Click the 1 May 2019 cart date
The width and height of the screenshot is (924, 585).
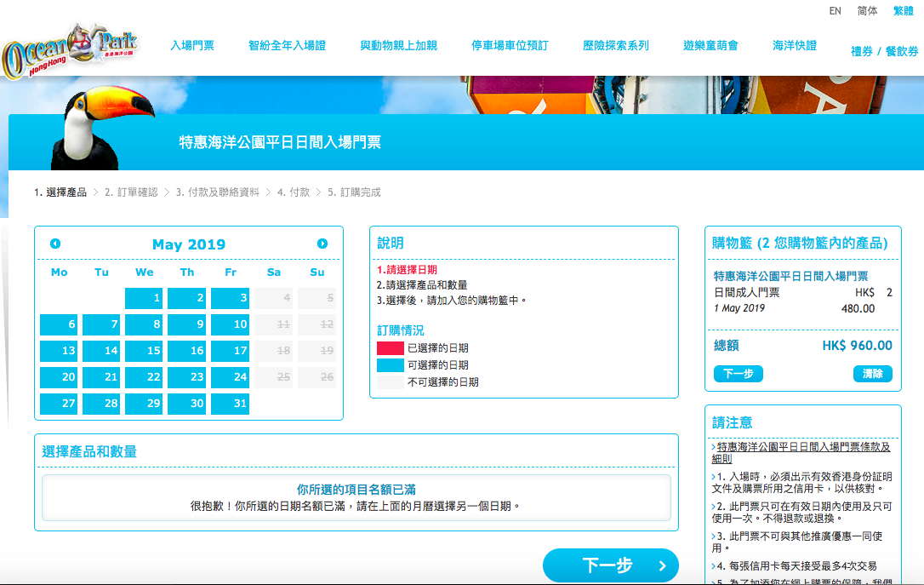click(x=739, y=308)
